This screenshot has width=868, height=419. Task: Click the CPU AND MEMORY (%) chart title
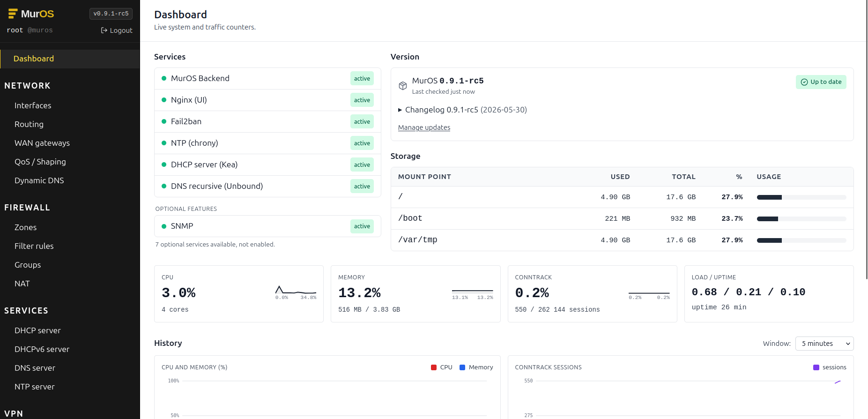click(x=194, y=367)
